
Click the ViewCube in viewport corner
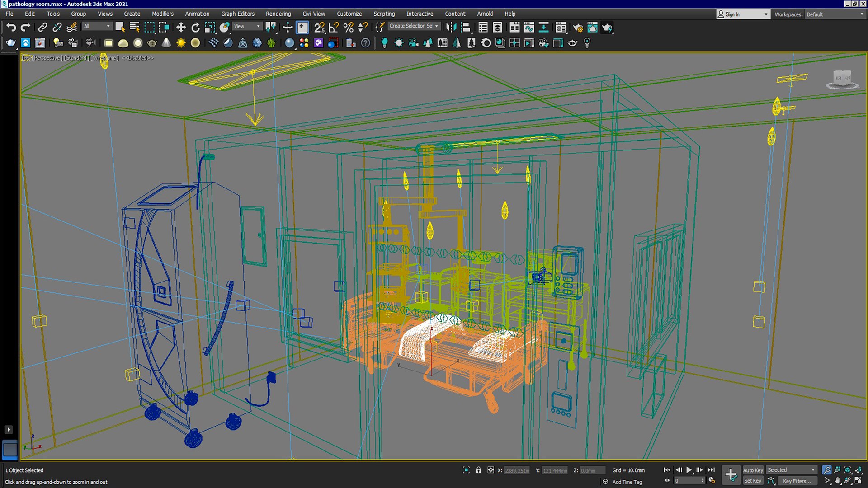(x=842, y=80)
